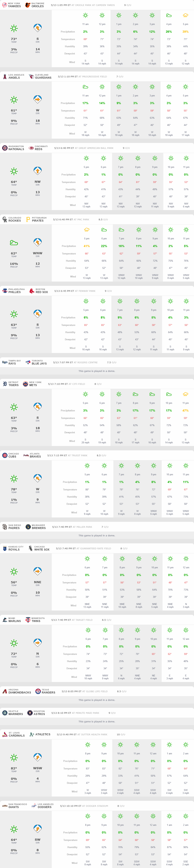Click the Arizona Diamondbacks logo
194x868 pixels.
[5, 691]
